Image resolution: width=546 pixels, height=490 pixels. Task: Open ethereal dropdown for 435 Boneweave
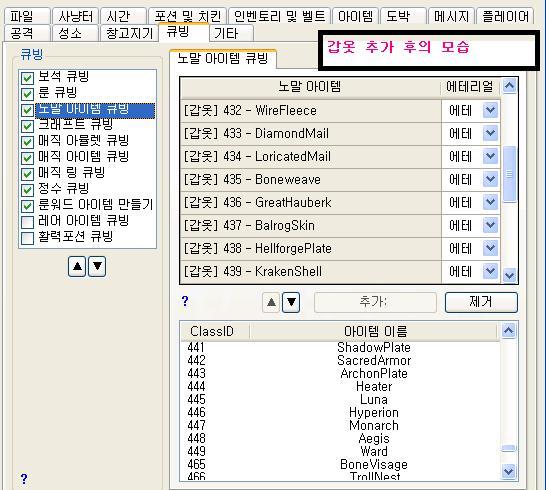tap(490, 179)
